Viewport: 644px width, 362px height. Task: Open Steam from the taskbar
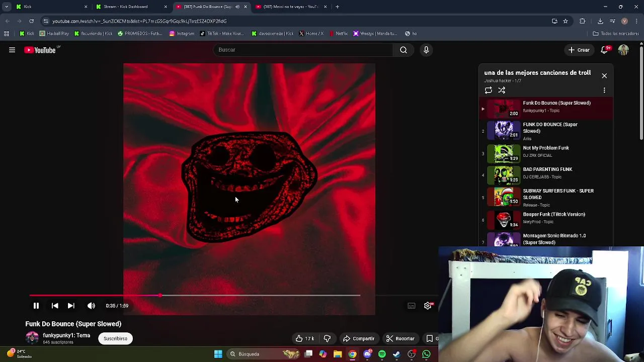coord(396,354)
